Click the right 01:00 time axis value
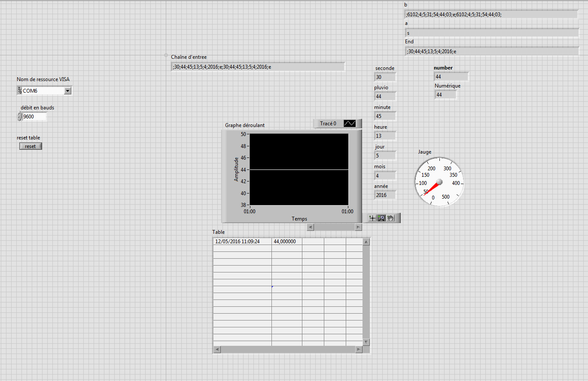This screenshot has height=381, width=588. 347,212
